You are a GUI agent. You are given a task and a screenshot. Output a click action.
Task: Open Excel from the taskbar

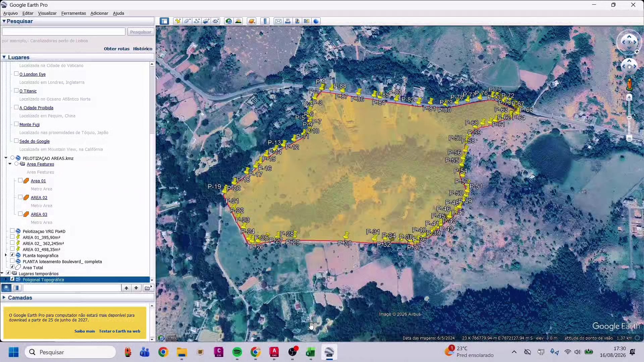(311, 352)
